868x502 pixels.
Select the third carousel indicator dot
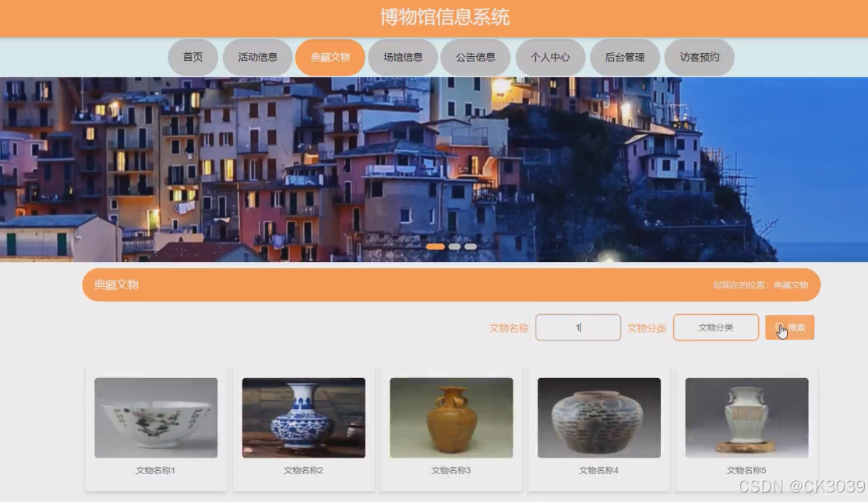470,246
